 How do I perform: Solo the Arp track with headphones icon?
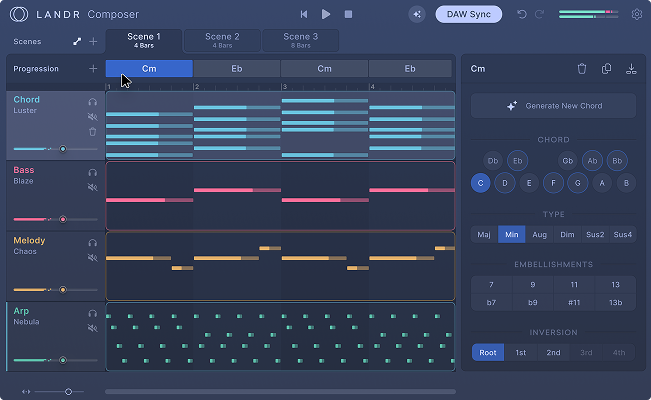tap(93, 314)
